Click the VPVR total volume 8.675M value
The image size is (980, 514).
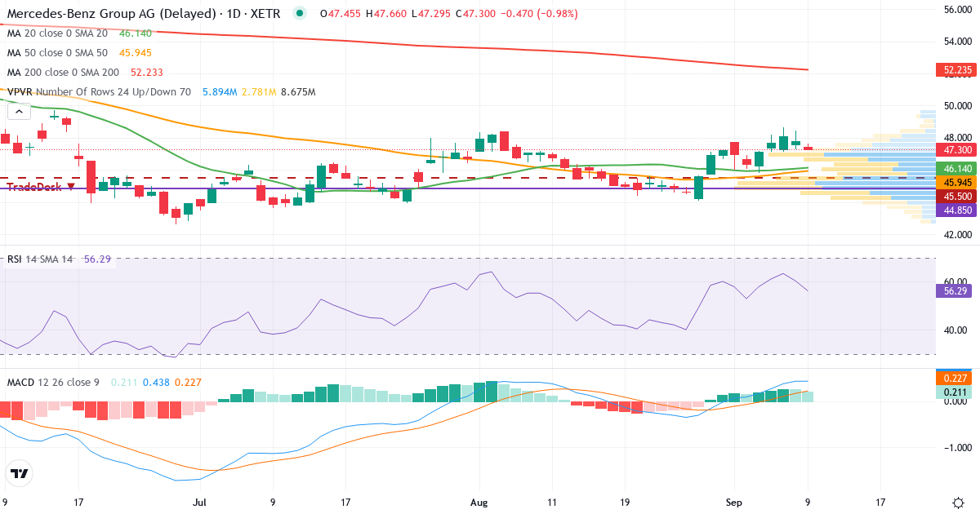click(x=298, y=92)
